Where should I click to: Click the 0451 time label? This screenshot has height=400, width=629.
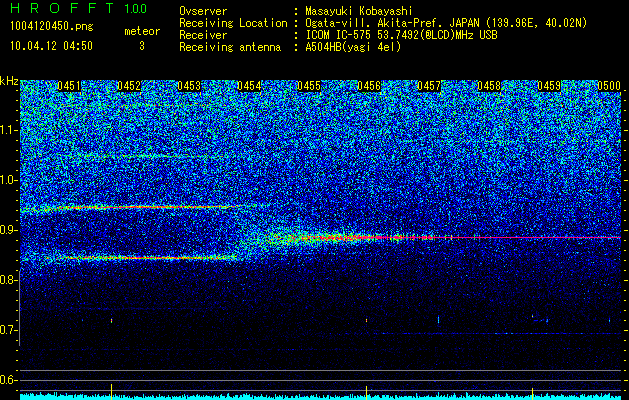(69, 86)
